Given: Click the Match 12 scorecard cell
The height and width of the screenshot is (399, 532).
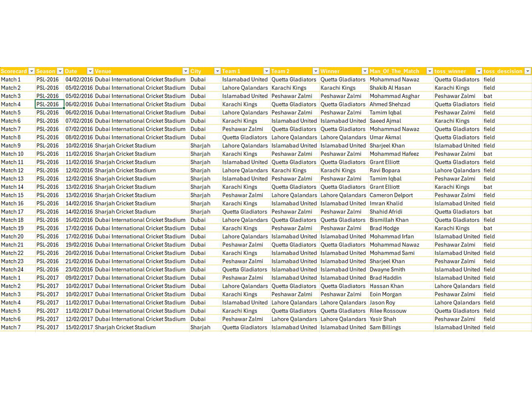Looking at the screenshot, I should coord(18,170).
